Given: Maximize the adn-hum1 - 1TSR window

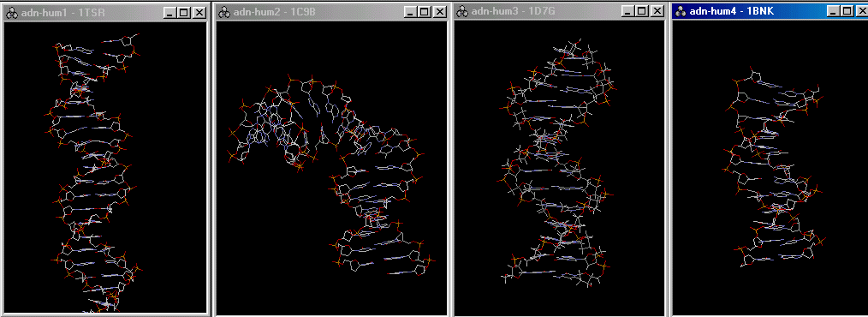Looking at the screenshot, I should tap(184, 13).
